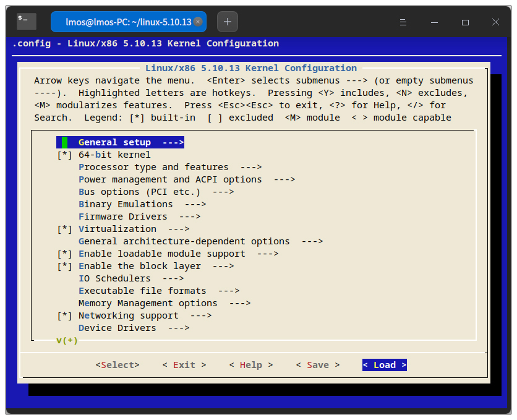Minimize the terminal window
The image size is (517, 420).
point(435,22)
